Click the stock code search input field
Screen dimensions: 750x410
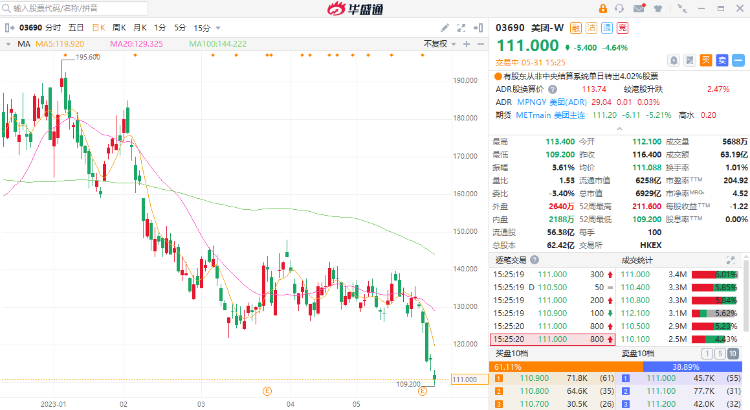pos(74,8)
